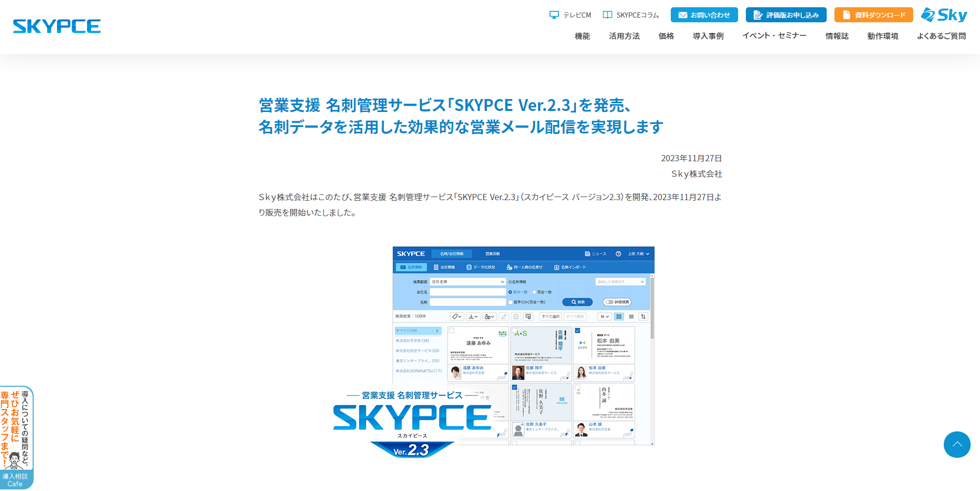
Task: Click the pencil edit icon in screenshot toolbar
Action: point(504,316)
